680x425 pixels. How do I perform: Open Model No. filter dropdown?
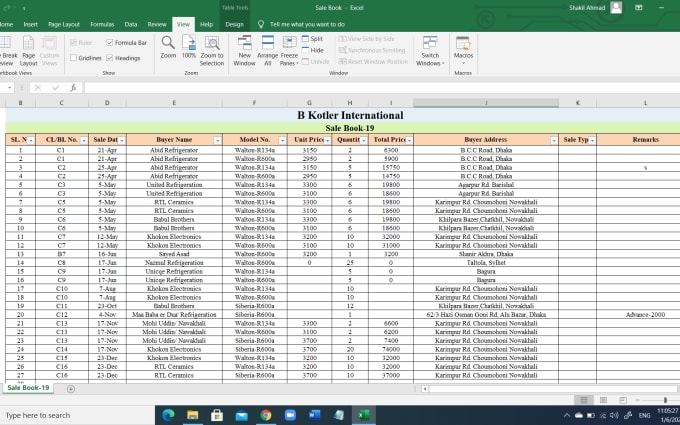[282, 140]
